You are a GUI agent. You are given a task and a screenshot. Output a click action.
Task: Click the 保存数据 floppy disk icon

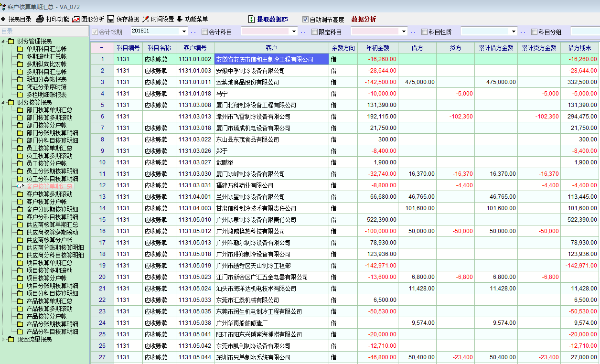[x=110, y=19]
